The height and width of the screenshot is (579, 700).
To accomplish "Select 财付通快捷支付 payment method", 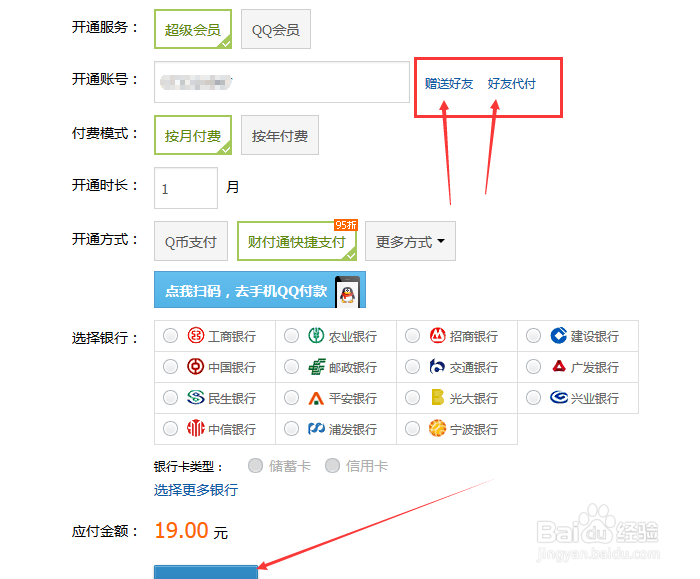I will coord(297,241).
